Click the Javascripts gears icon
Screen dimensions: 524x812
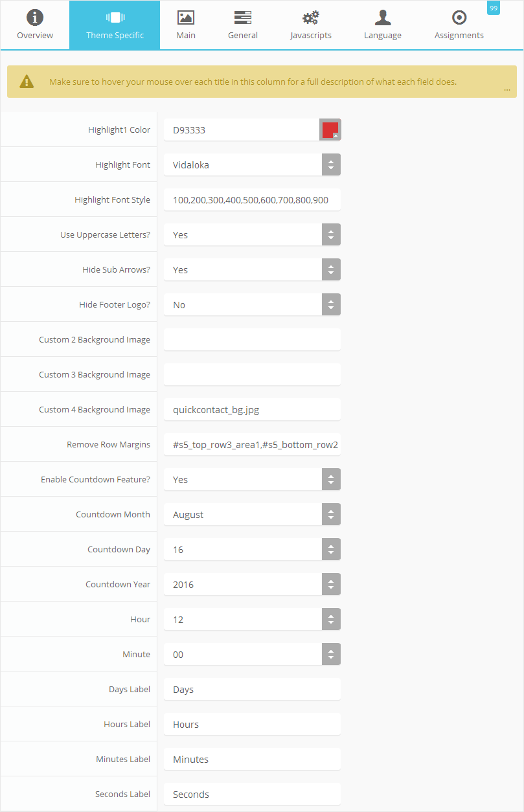310,17
